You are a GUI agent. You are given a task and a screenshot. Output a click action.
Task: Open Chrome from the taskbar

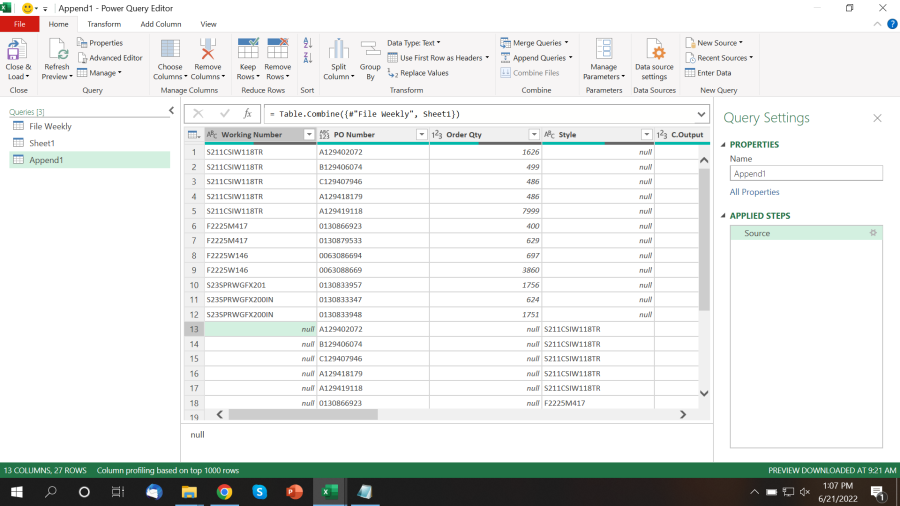coord(224,492)
